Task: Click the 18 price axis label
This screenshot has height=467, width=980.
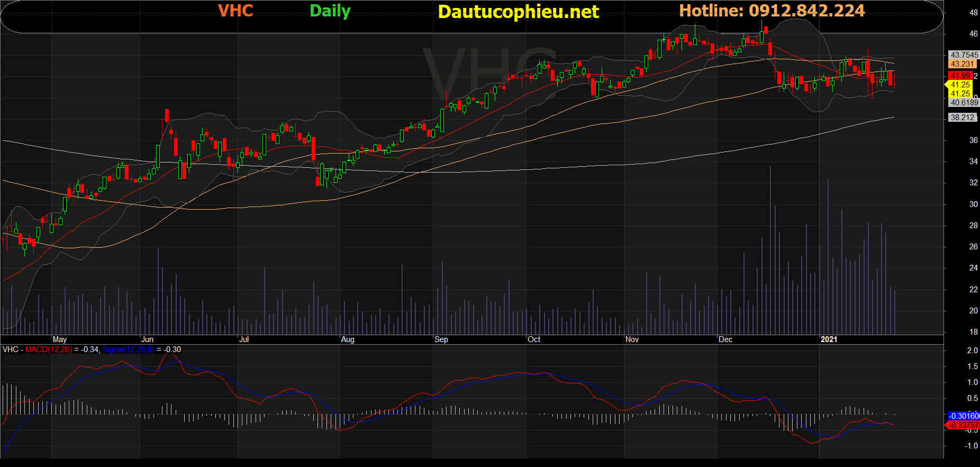Action: click(973, 332)
